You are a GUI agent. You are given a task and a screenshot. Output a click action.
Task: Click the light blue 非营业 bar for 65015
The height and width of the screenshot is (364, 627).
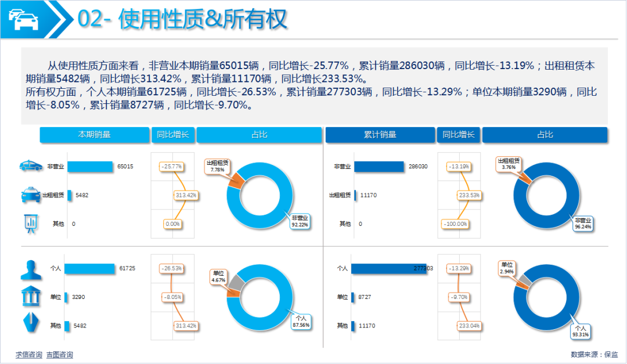(90, 167)
